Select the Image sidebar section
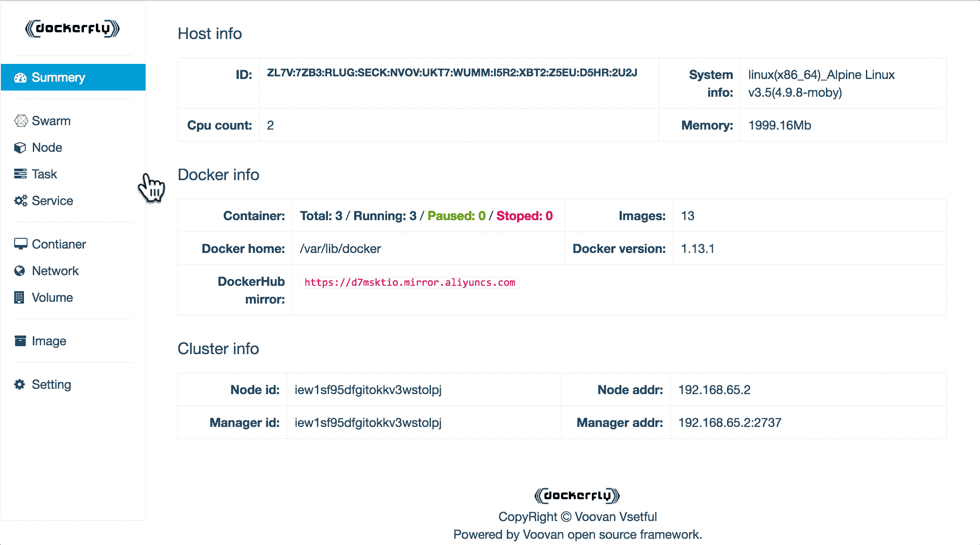The height and width of the screenshot is (545, 980). (x=49, y=340)
